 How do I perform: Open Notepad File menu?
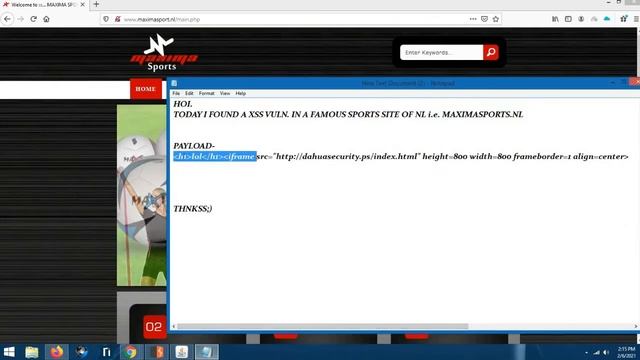tap(176, 93)
